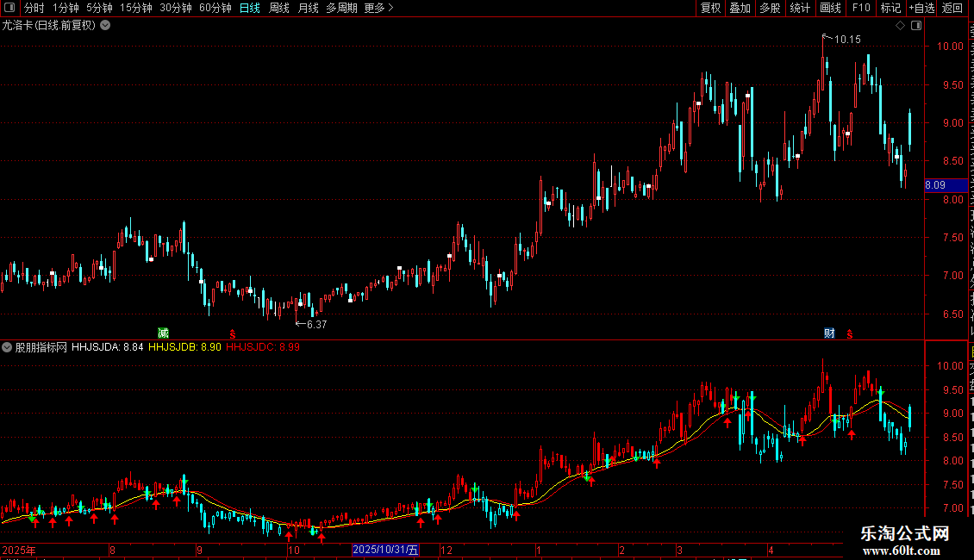Switch to the 分时 intraday view
The width and height of the screenshot is (974, 560).
pyautogui.click(x=34, y=8)
